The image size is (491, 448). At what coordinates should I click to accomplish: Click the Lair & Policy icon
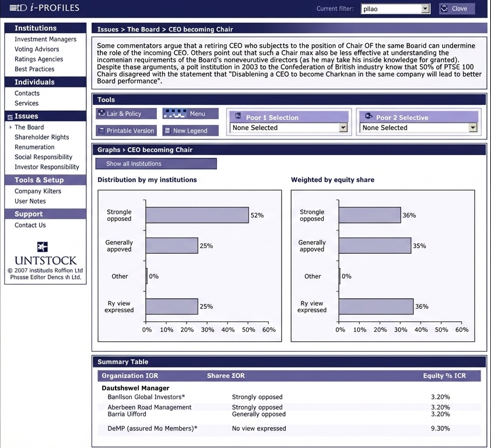tap(101, 114)
